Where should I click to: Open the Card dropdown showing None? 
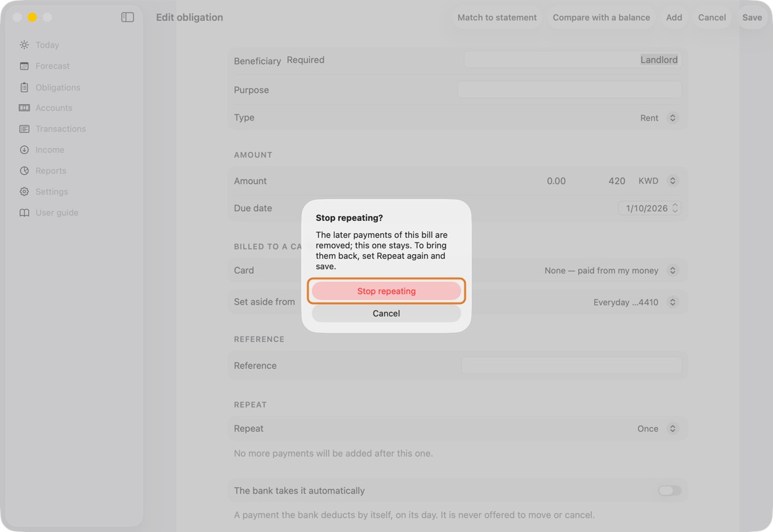pyautogui.click(x=611, y=271)
